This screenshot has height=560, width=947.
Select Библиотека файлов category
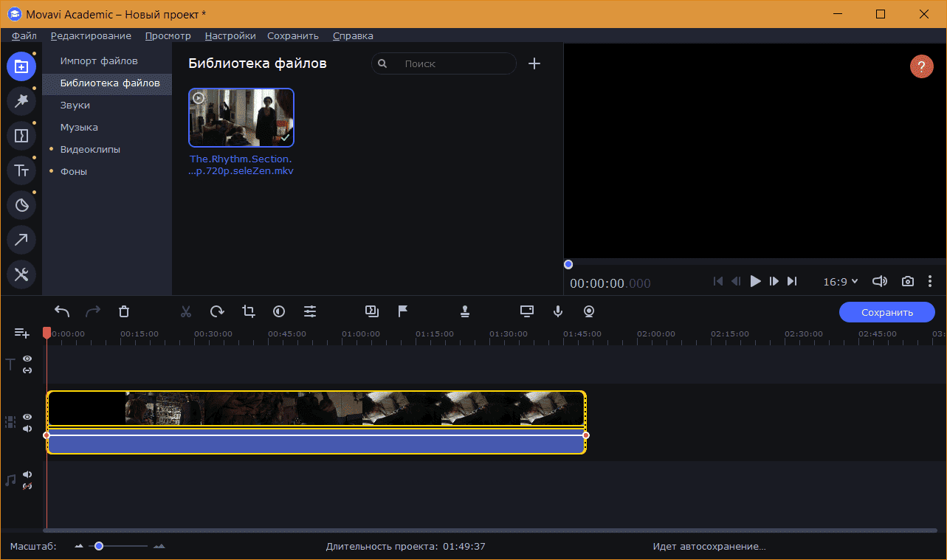pyautogui.click(x=107, y=83)
